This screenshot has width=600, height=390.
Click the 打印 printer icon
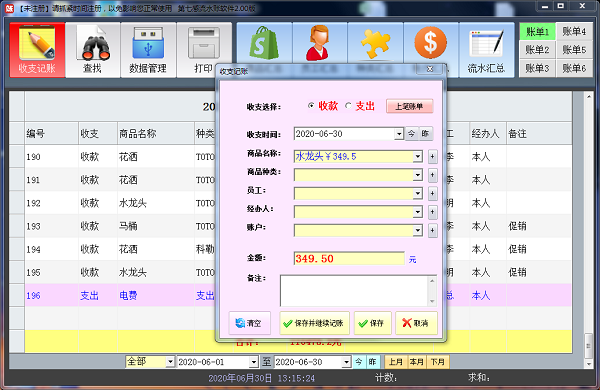click(x=204, y=43)
